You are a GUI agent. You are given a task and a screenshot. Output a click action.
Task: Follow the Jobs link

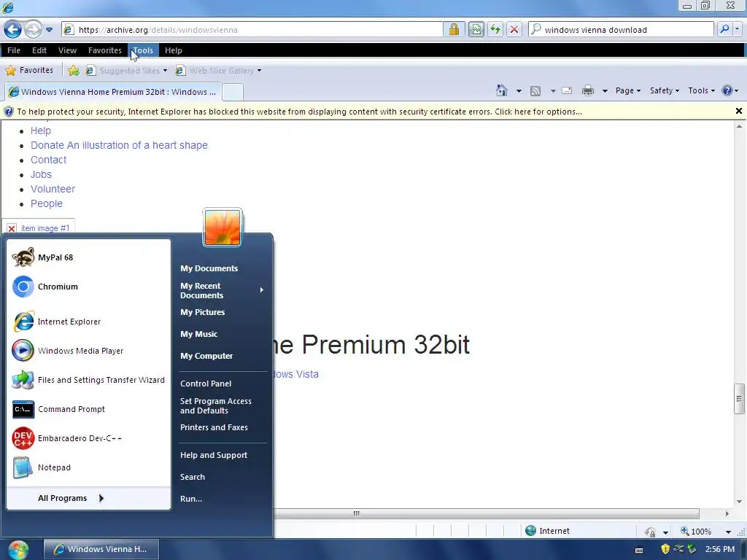coord(41,174)
